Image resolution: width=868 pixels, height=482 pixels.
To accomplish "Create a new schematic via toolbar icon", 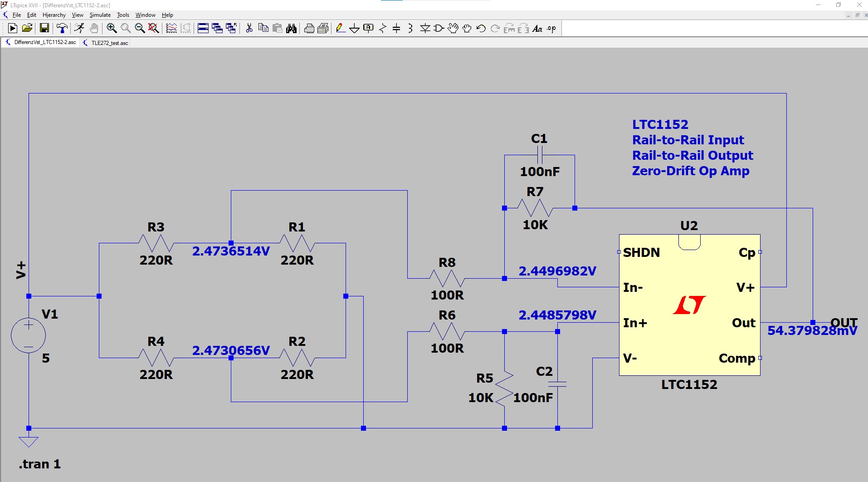I will (13, 29).
